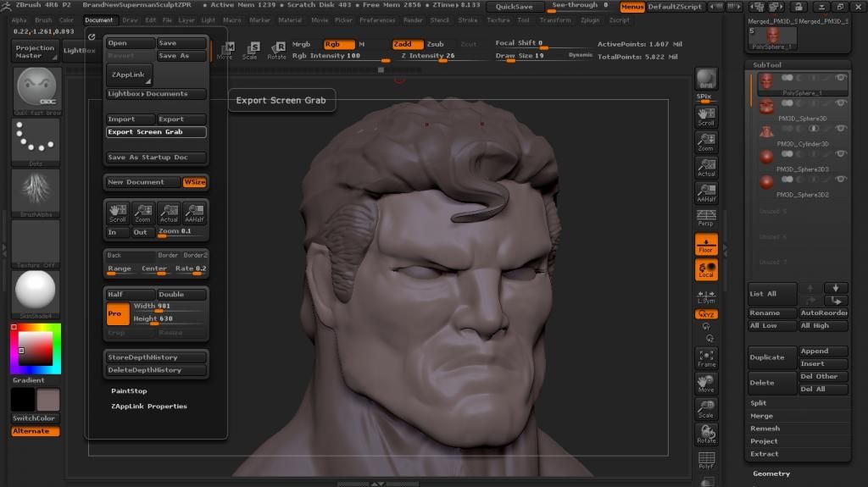Open Lightbox Documents browser
Viewport: 868px width, 487px height.
[156, 93]
